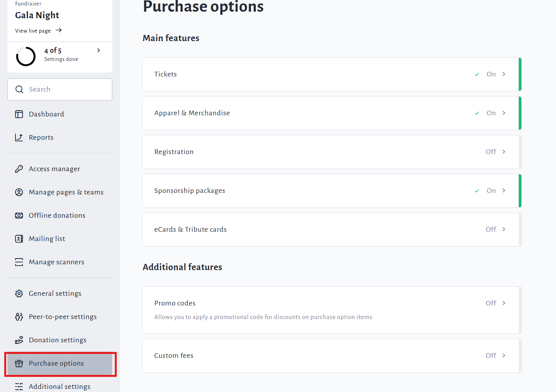Image resolution: width=556 pixels, height=392 pixels.
Task: Click the settings progress circle
Action: click(26, 56)
